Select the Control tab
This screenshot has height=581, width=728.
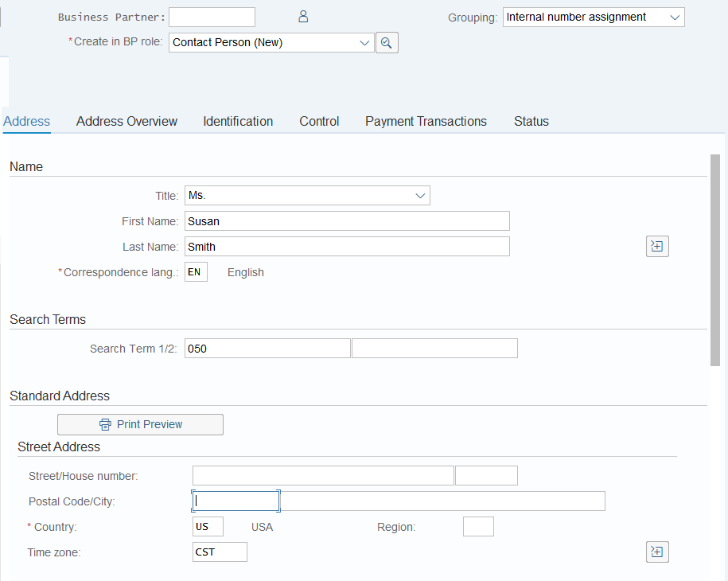[319, 121]
